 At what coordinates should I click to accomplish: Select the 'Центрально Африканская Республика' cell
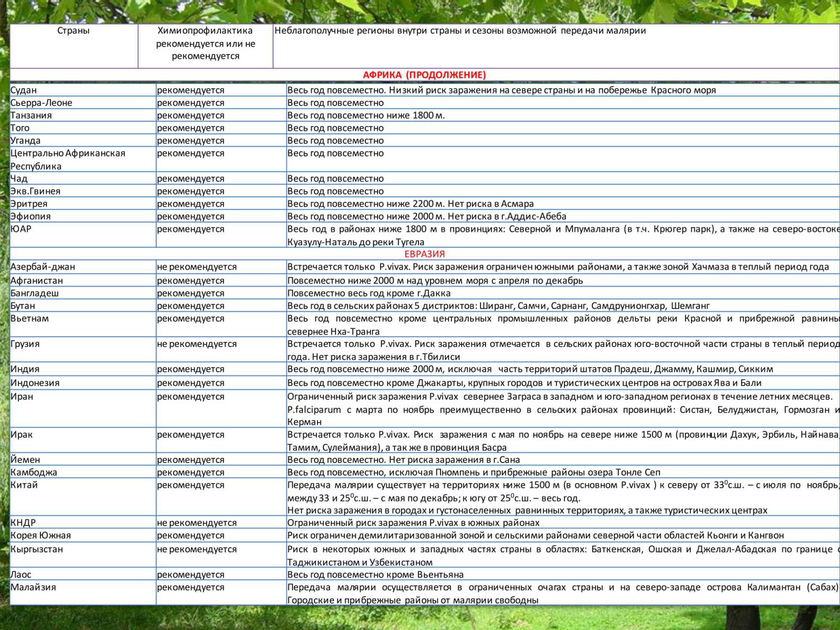pyautogui.click(x=83, y=160)
